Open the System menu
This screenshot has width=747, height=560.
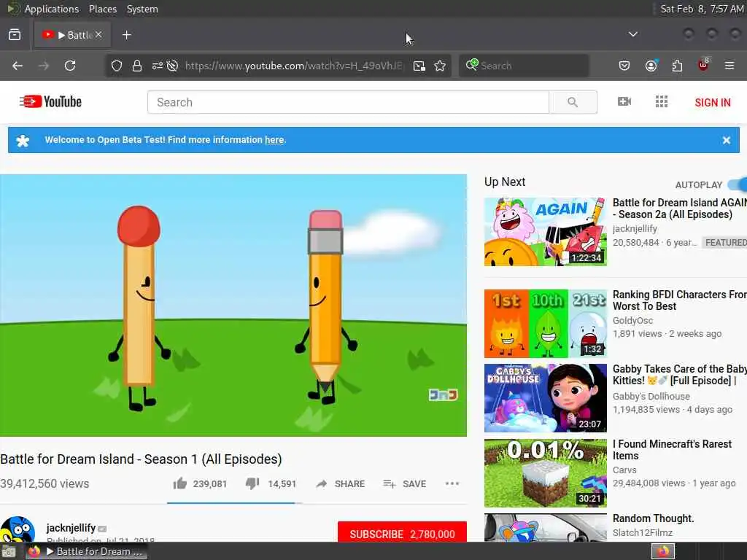pyautogui.click(x=142, y=9)
